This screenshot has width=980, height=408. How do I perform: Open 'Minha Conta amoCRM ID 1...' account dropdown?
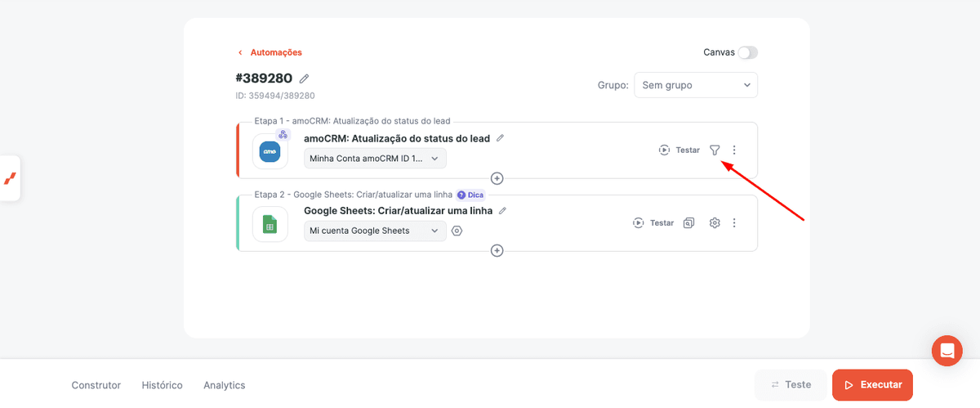375,159
